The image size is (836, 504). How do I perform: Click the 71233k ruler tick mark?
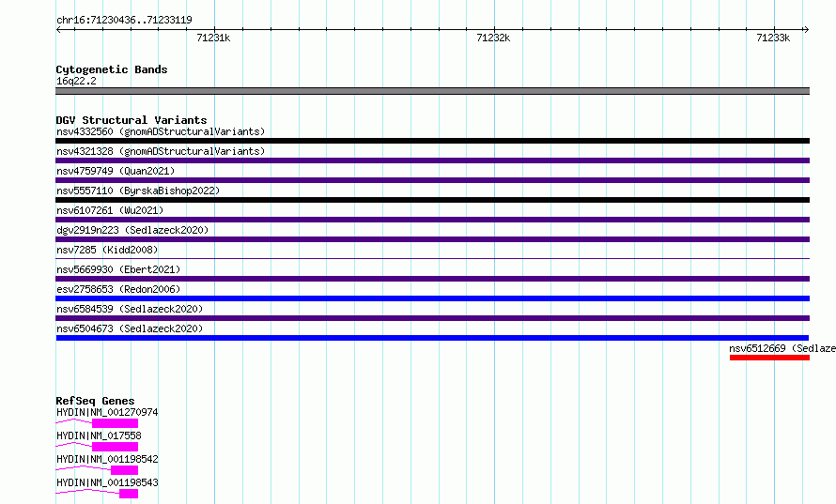pyautogui.click(x=774, y=30)
